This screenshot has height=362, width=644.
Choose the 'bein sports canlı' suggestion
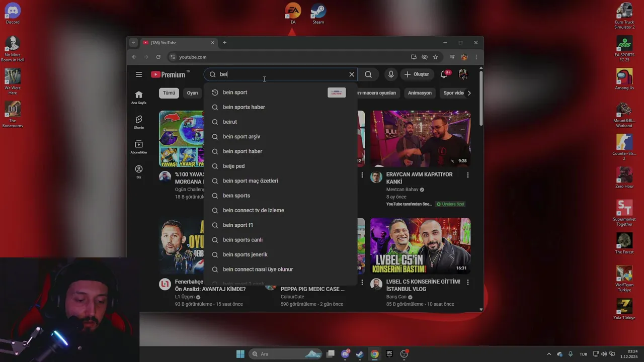tap(280, 240)
